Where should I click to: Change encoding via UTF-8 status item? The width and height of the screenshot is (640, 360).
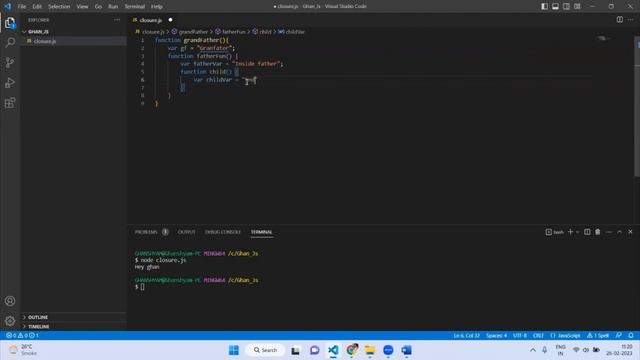coord(520,336)
